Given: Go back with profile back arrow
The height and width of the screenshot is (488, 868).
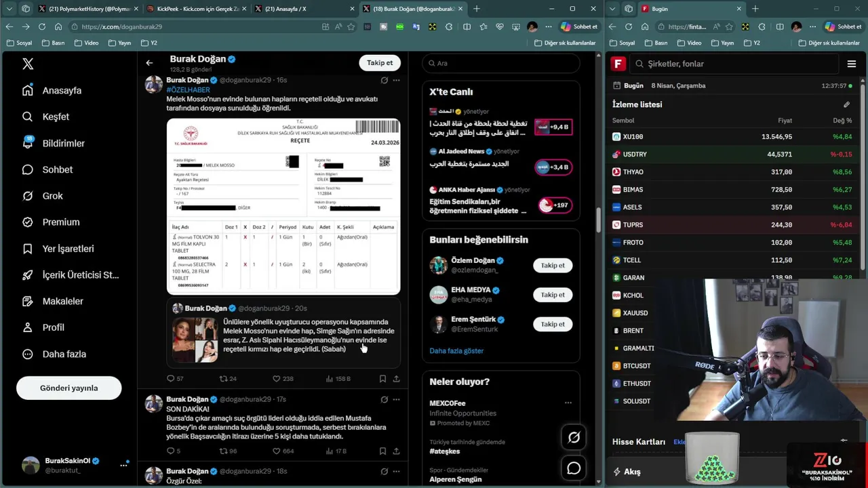Looking at the screenshot, I should click(x=149, y=63).
